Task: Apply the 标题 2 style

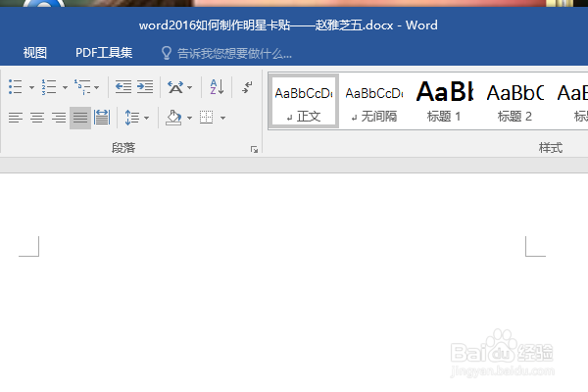Action: [x=514, y=101]
